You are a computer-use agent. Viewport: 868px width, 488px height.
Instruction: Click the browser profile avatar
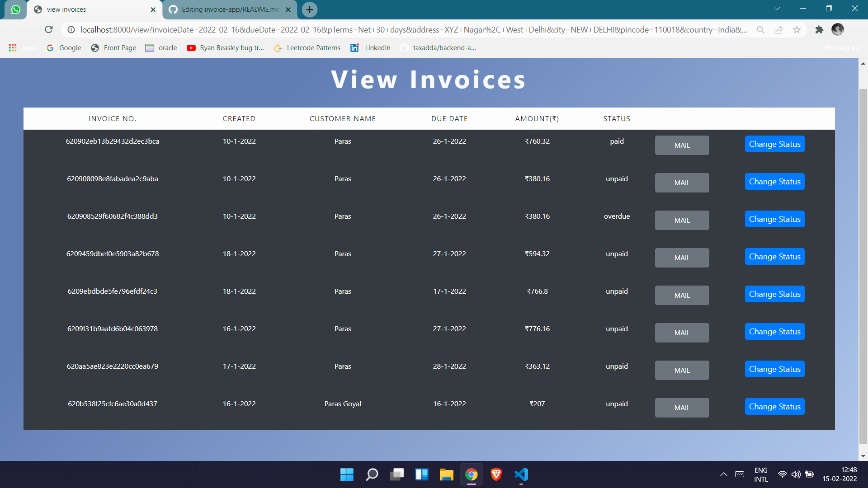pyautogui.click(x=837, y=29)
